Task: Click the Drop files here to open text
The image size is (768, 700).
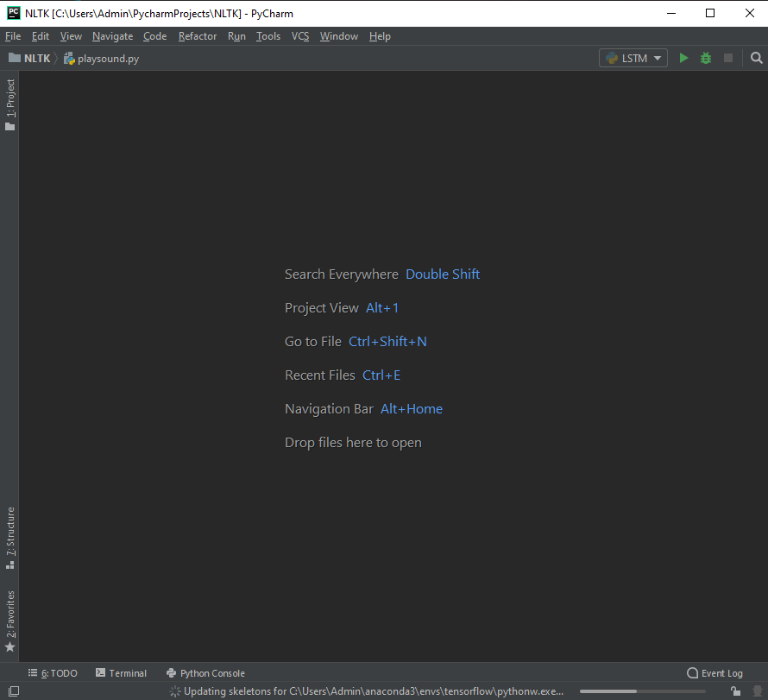Action: (x=353, y=443)
